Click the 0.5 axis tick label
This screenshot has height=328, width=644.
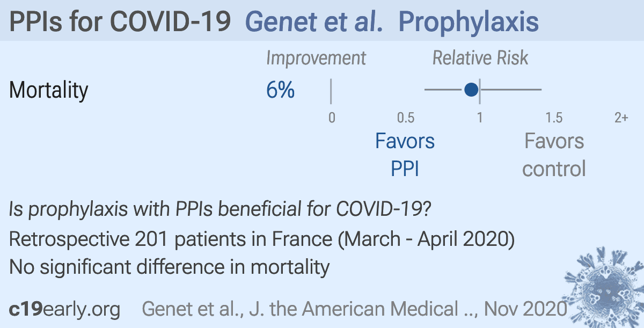point(406,118)
